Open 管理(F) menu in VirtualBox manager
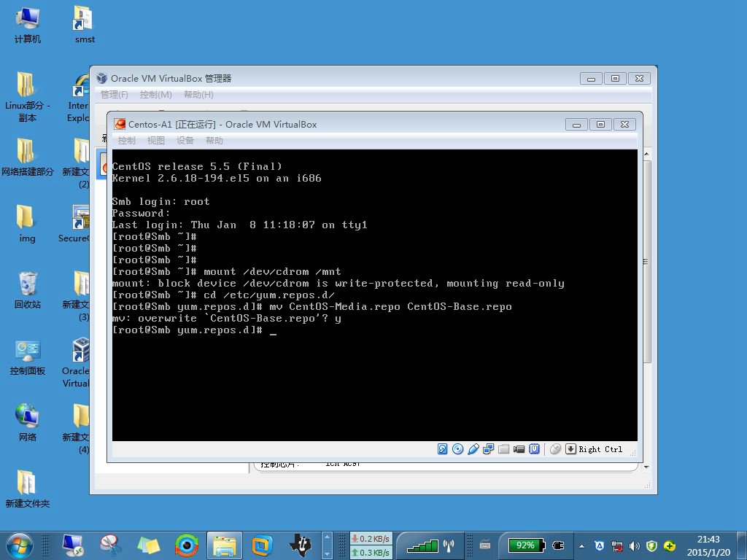This screenshot has height=560, width=747. click(115, 95)
